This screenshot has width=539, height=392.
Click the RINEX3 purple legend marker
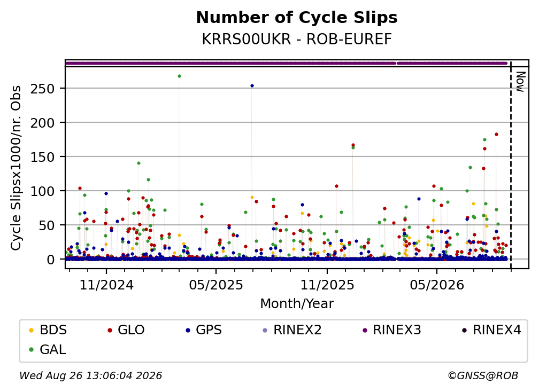[x=365, y=330]
